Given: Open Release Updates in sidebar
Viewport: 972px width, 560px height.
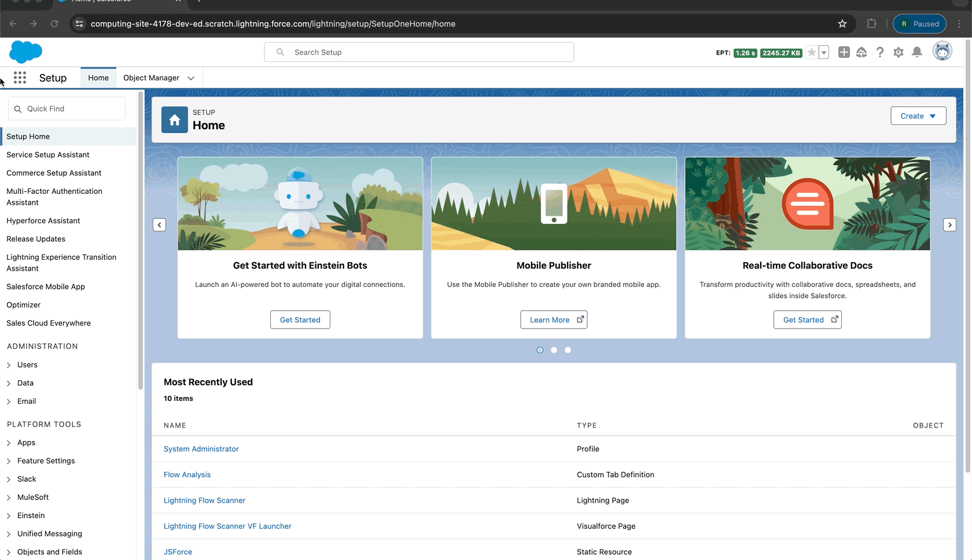Looking at the screenshot, I should (x=36, y=239).
